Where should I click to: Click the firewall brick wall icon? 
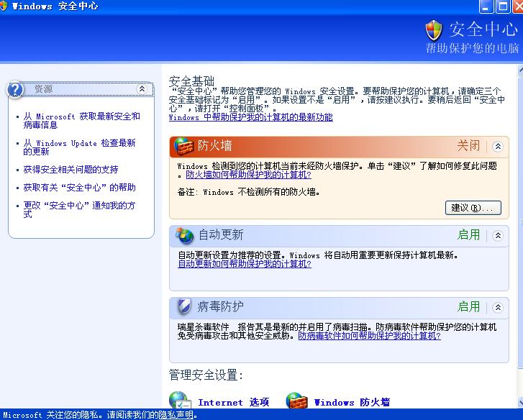tap(183, 146)
